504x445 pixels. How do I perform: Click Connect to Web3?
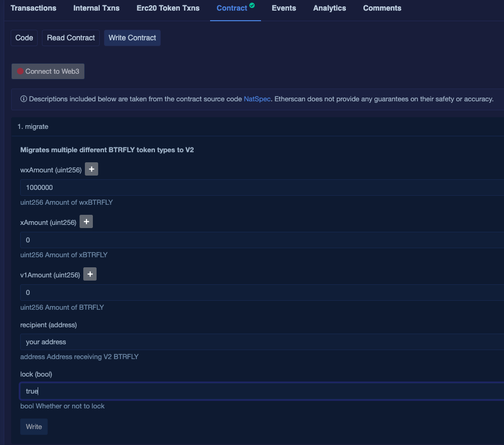[48, 71]
